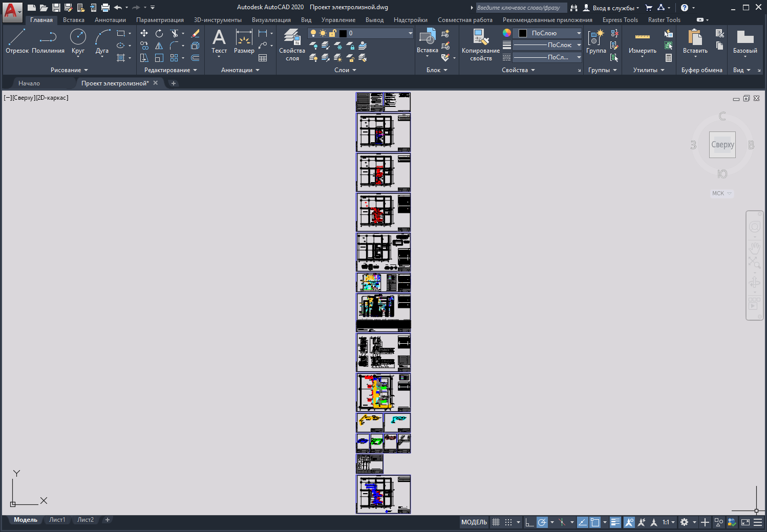Open the layer 0 dropdown list
Image resolution: width=767 pixels, height=532 pixels.
coord(410,33)
